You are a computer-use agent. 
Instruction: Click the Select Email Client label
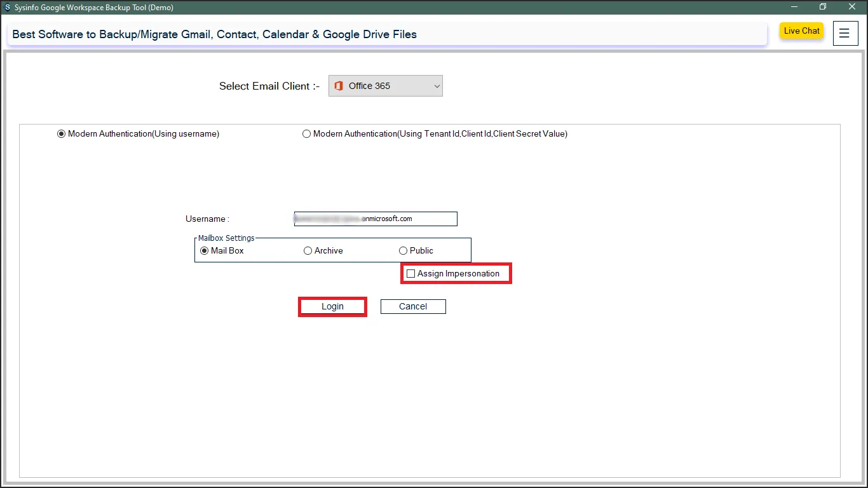[269, 86]
